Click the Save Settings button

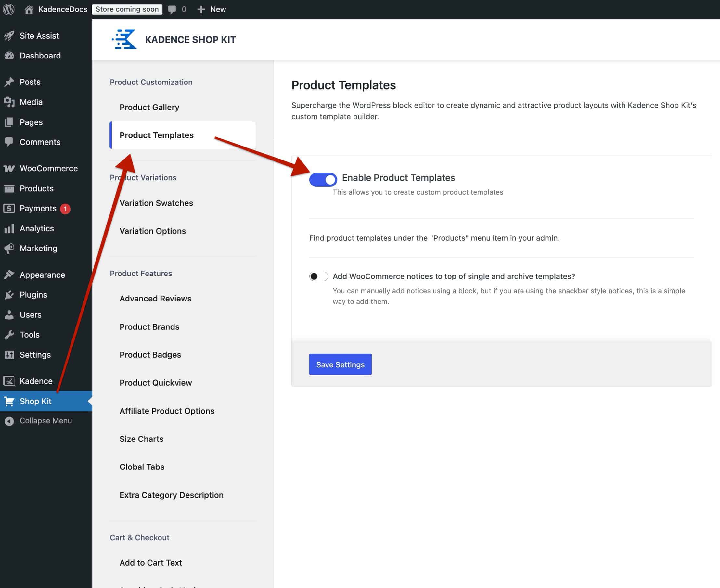tap(340, 364)
